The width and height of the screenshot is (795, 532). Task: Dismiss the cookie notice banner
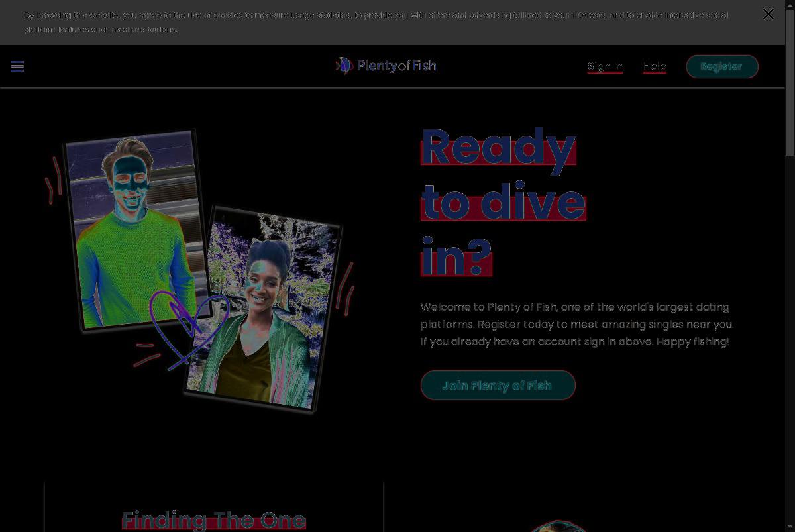coord(768,14)
